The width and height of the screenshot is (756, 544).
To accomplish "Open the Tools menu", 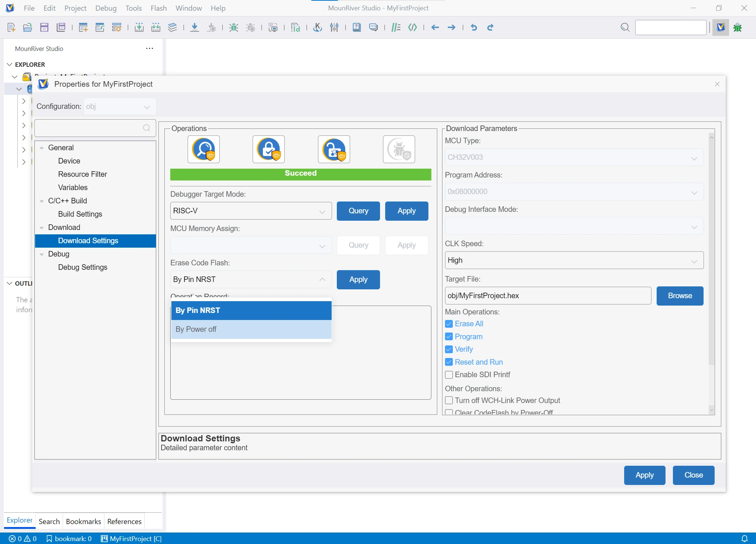I will (134, 8).
